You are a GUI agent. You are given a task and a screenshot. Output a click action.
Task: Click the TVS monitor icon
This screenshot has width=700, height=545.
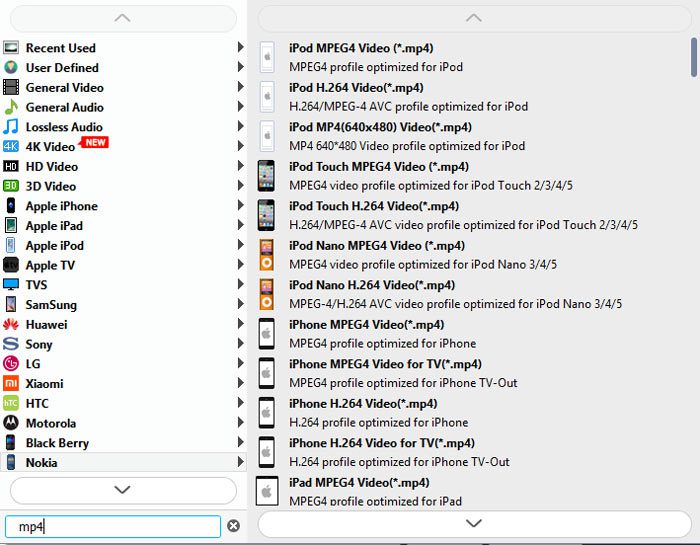point(11,284)
